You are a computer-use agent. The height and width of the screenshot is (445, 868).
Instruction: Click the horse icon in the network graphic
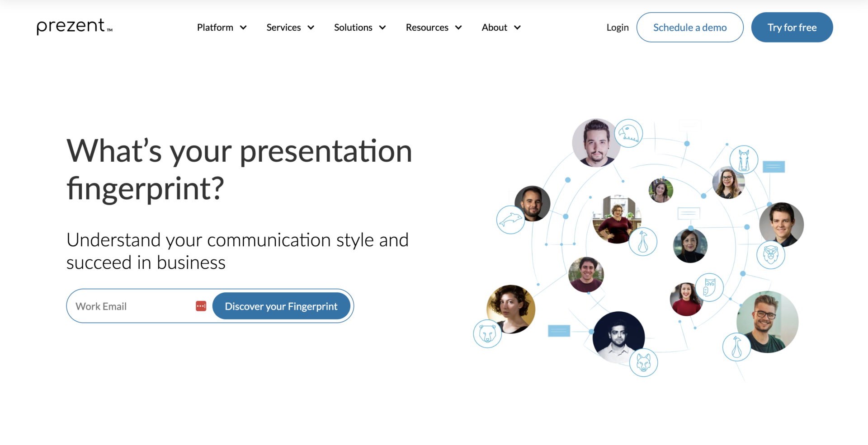pos(744,160)
